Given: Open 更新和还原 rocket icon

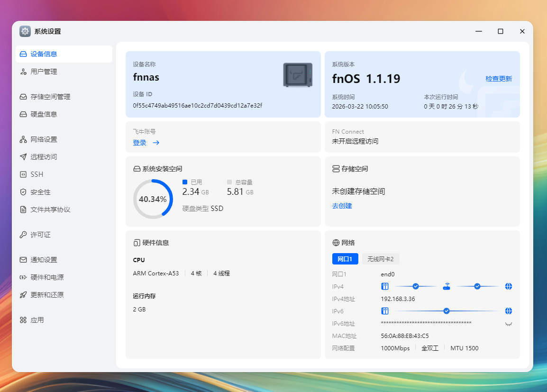Looking at the screenshot, I should click(x=23, y=295).
